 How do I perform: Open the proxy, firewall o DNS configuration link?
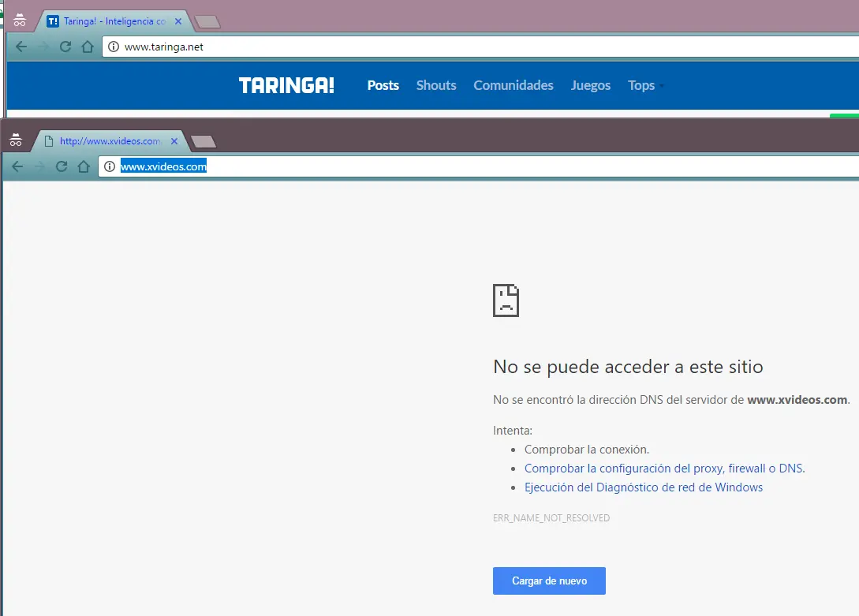tap(664, 469)
